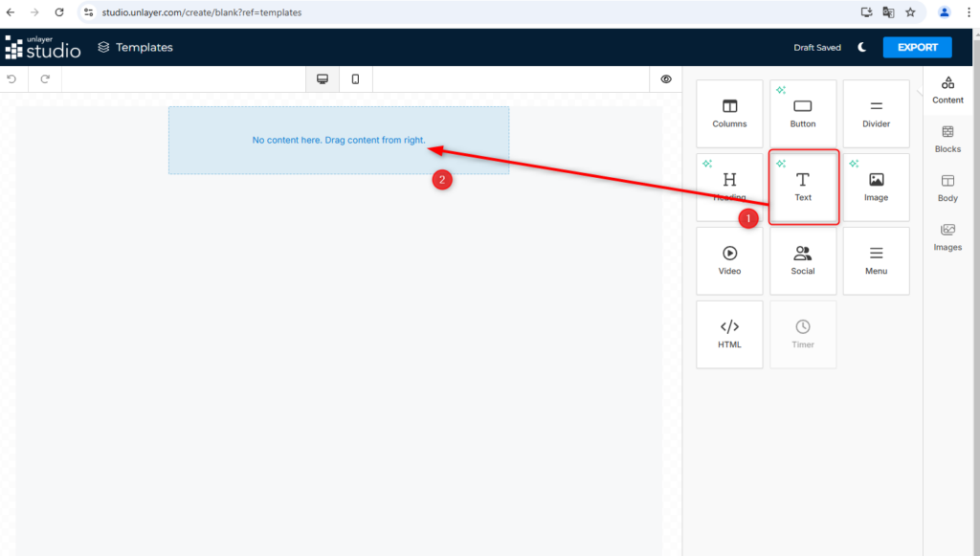The image size is (980, 556).
Task: Toggle dark mode moon icon
Action: [862, 47]
